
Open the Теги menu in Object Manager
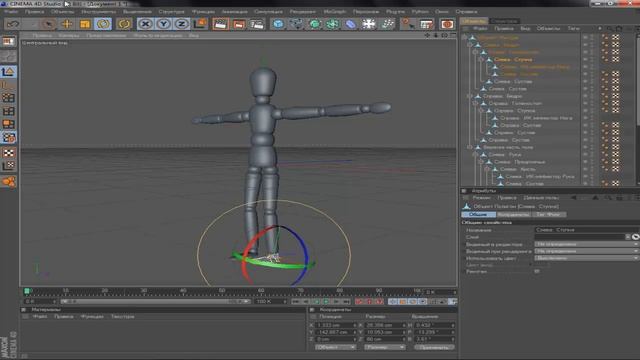pyautogui.click(x=573, y=29)
